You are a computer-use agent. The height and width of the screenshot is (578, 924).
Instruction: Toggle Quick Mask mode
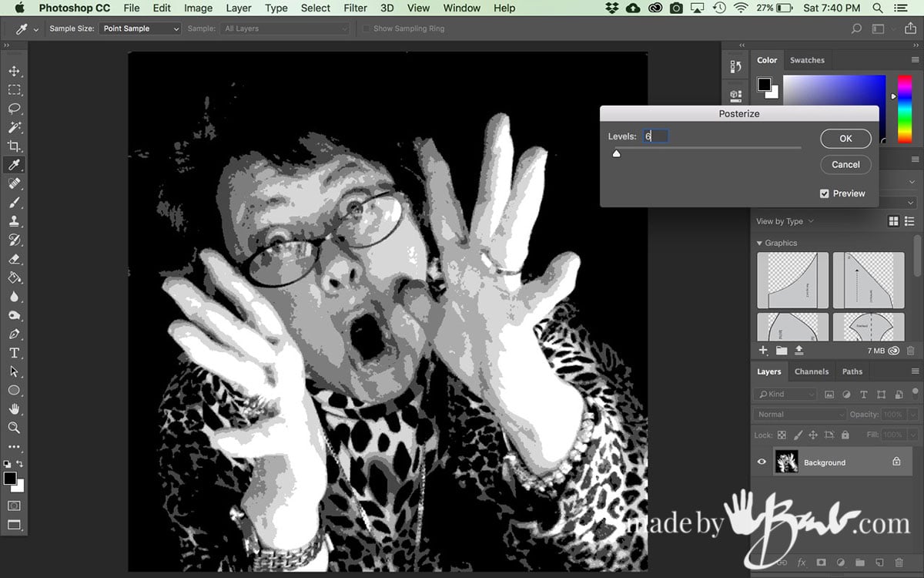click(14, 506)
